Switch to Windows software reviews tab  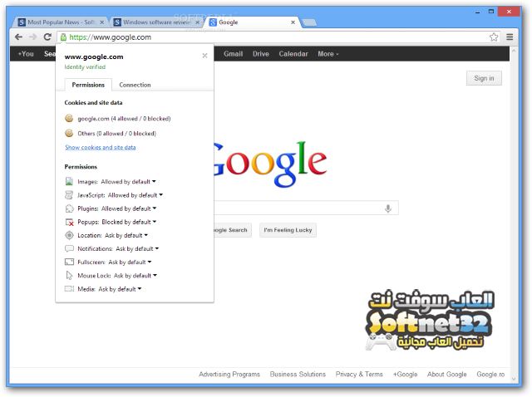[156, 22]
